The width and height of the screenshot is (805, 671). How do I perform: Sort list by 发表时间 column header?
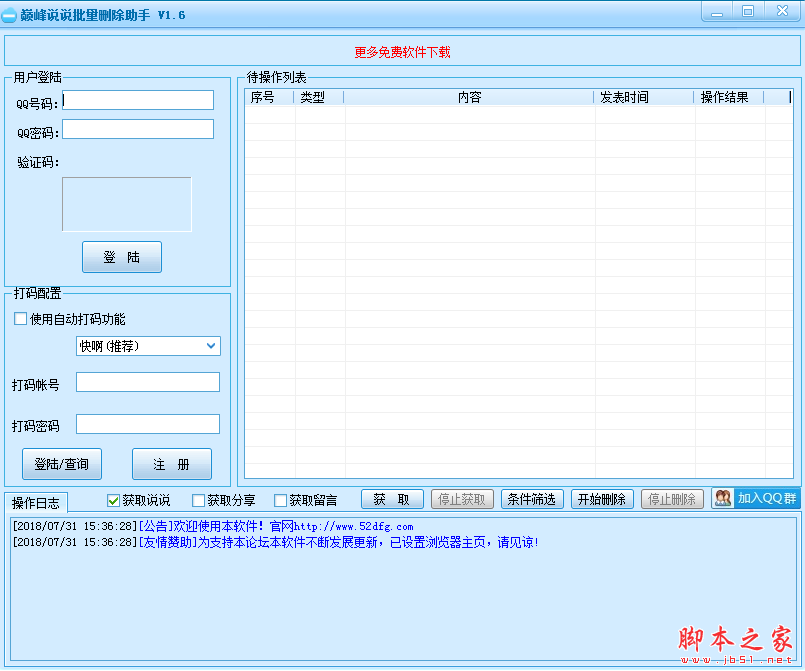point(624,97)
